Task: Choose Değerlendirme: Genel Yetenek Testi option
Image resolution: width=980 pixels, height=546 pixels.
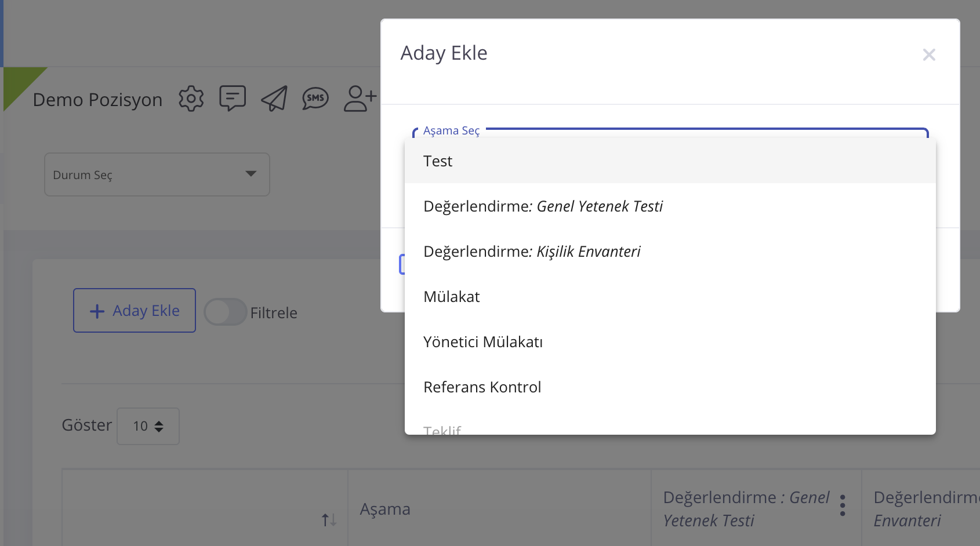Action: click(x=543, y=206)
